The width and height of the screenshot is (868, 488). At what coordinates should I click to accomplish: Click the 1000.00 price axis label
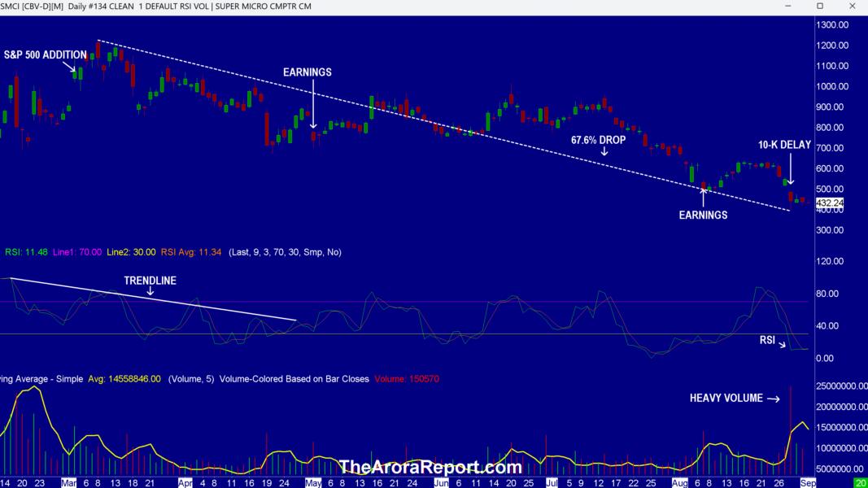pyautogui.click(x=832, y=86)
